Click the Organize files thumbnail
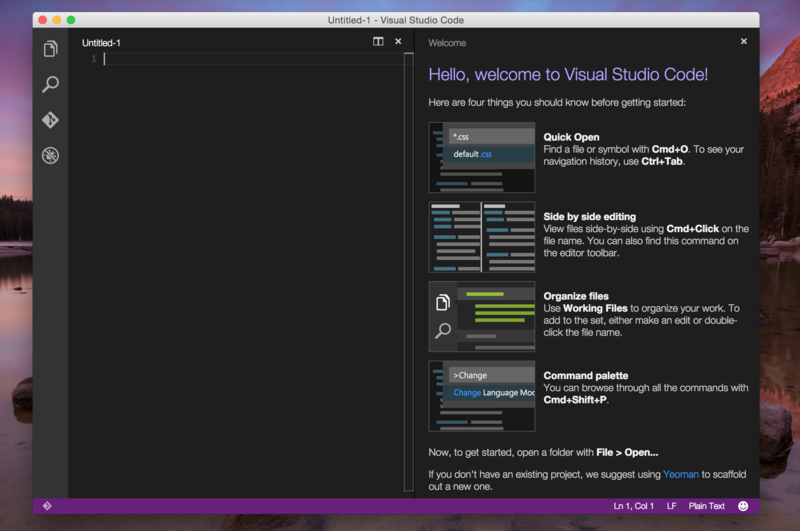 (482, 316)
